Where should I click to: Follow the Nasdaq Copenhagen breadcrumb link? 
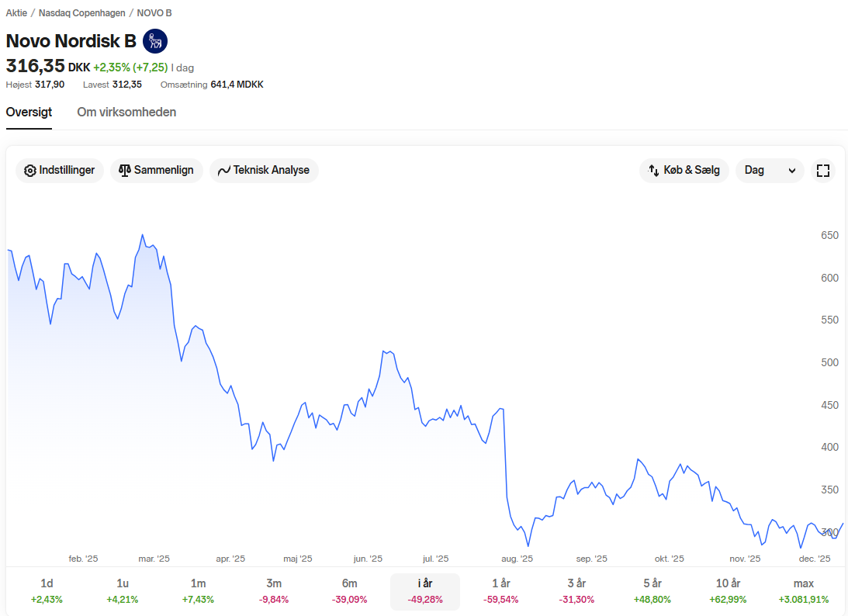pyautogui.click(x=81, y=13)
